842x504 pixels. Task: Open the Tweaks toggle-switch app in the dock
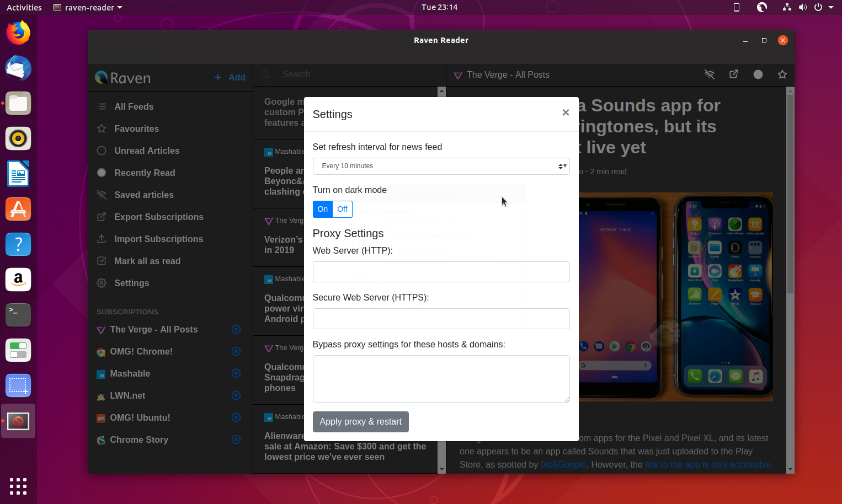(x=18, y=350)
